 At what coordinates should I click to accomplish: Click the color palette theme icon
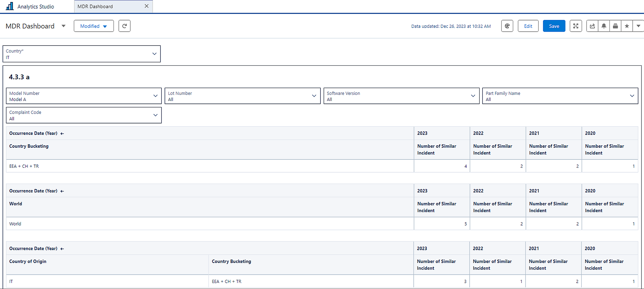pos(507,26)
